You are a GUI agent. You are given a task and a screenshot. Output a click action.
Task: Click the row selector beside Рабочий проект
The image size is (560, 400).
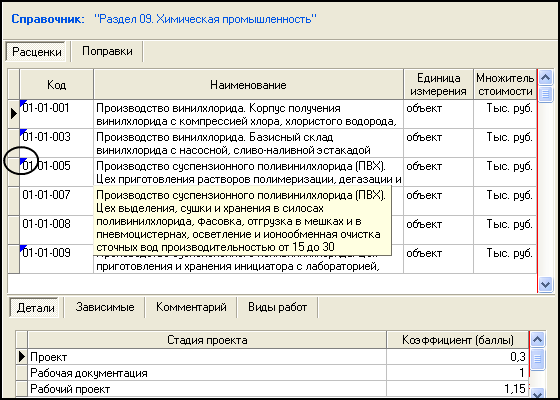tap(22, 389)
